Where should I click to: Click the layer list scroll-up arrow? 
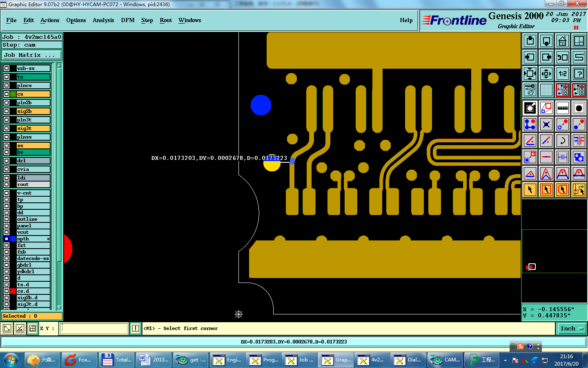[59, 65]
